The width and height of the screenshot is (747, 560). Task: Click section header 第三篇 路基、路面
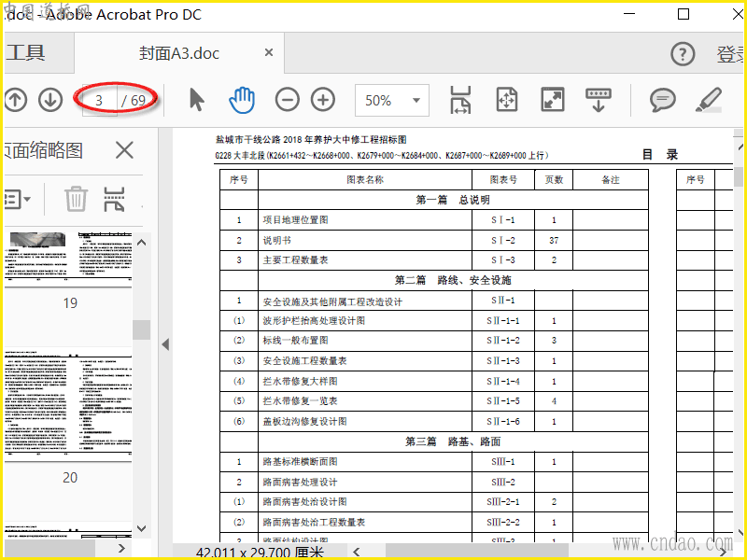(453, 441)
